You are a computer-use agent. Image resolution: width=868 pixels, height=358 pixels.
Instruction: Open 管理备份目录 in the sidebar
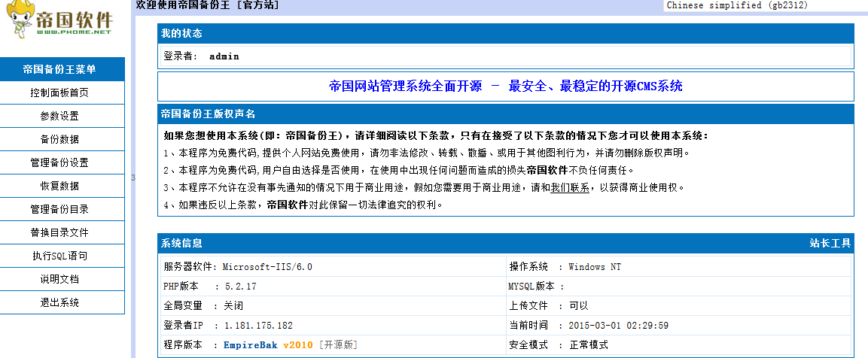pos(59,210)
